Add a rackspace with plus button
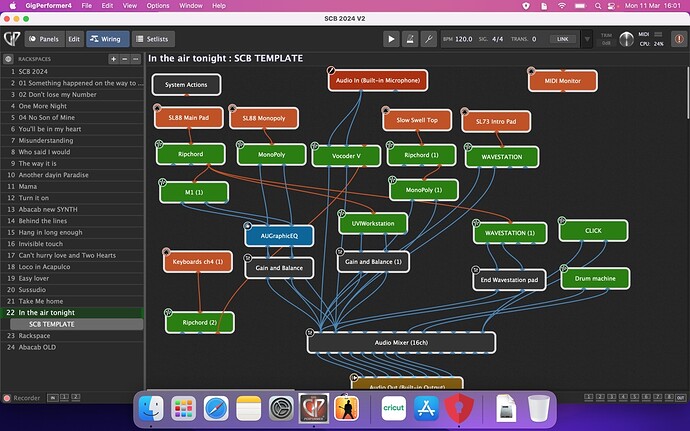Viewport: 690px width, 431px height. click(x=114, y=59)
